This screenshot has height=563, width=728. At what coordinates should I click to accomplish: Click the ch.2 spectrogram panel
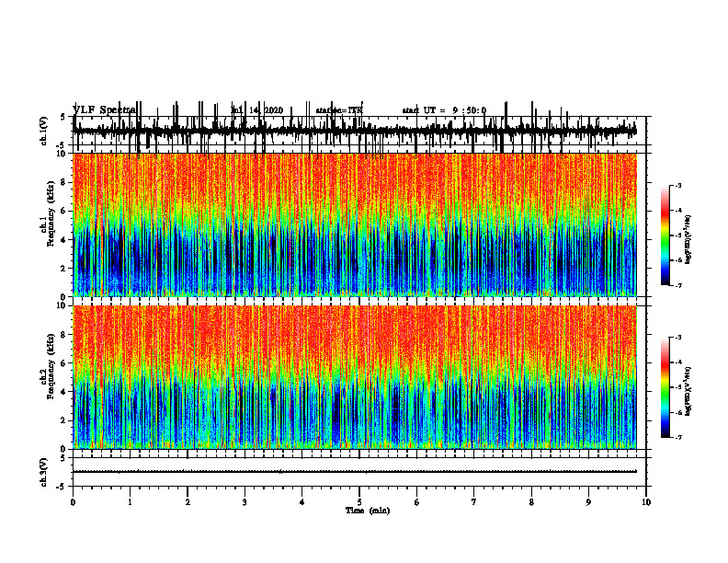pos(355,377)
